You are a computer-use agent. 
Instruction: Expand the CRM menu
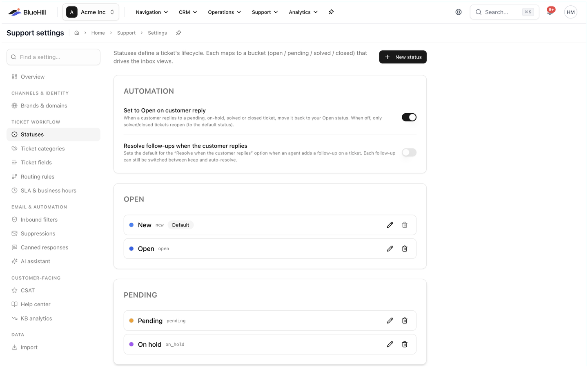coord(188,12)
